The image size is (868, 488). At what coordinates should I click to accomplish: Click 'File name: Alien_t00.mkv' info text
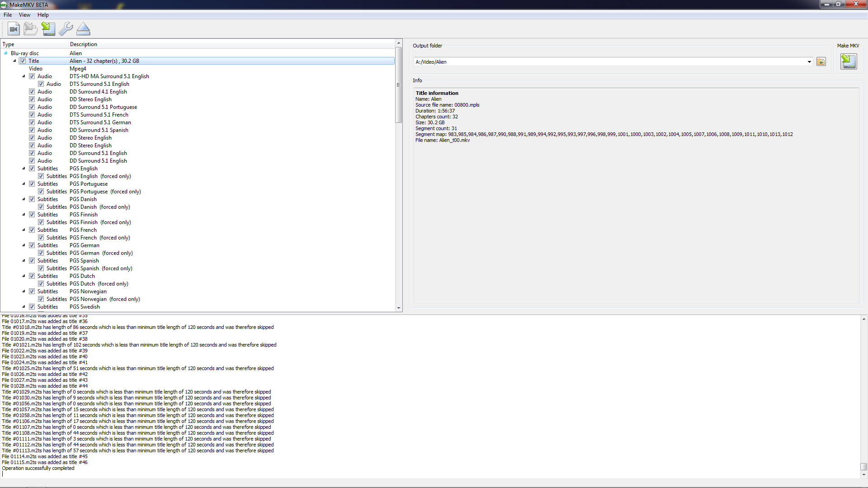click(443, 140)
